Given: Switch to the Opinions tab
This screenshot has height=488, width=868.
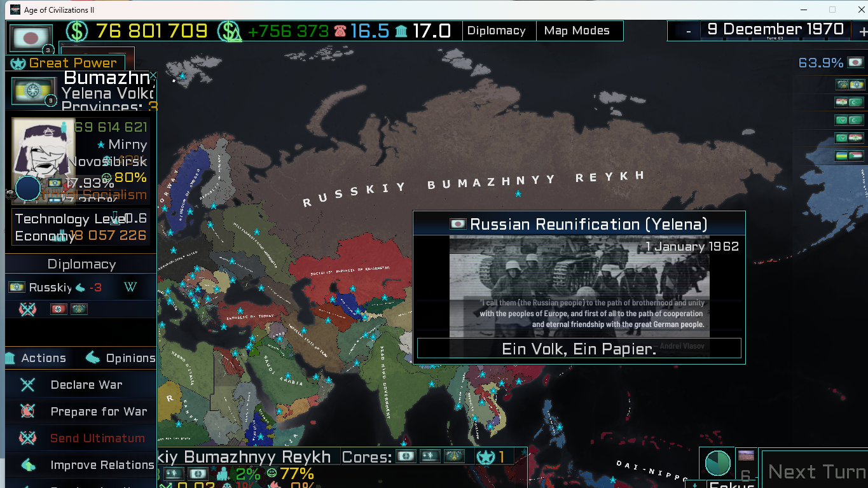Looking at the screenshot, I should (x=121, y=358).
